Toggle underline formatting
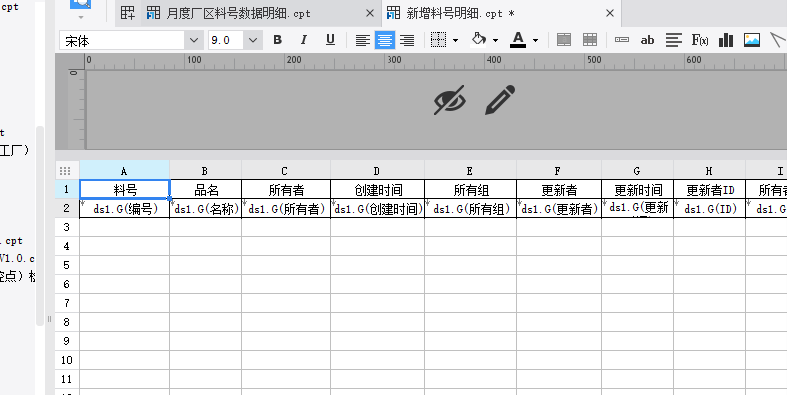Screen dimensions: 787x395 (x=330, y=40)
